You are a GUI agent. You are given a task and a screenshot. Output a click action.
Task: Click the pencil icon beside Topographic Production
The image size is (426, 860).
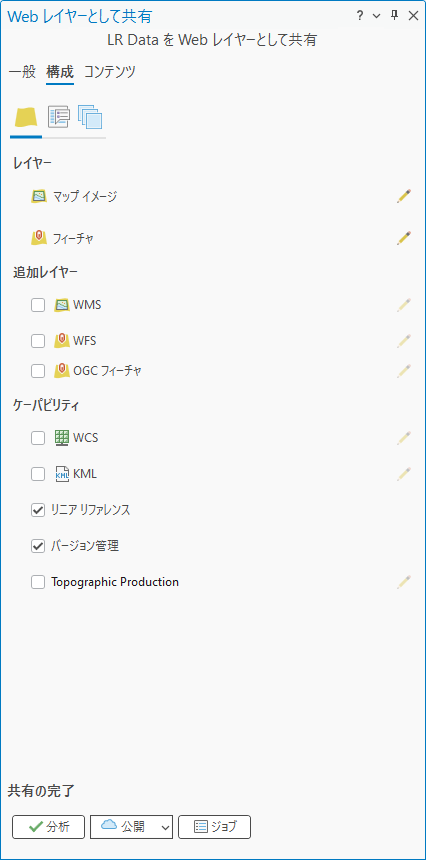(x=404, y=582)
